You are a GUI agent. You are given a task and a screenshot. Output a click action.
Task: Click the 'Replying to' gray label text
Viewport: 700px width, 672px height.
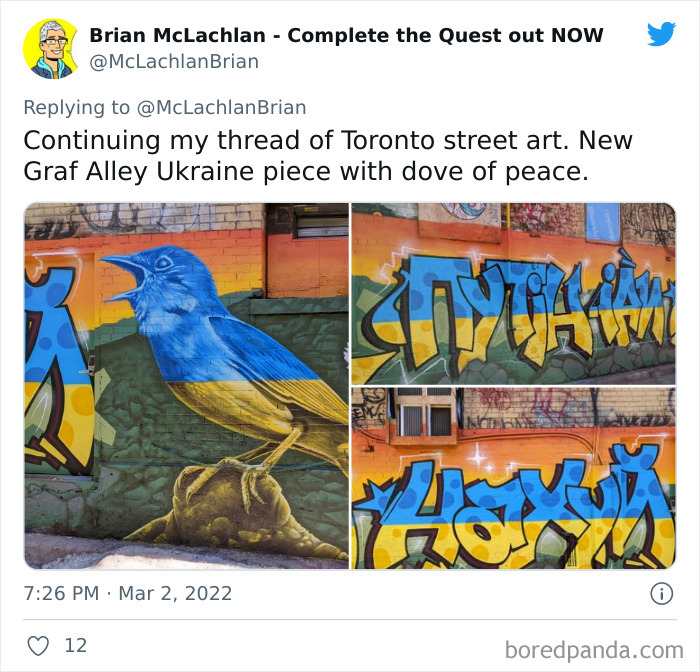pos(76,108)
